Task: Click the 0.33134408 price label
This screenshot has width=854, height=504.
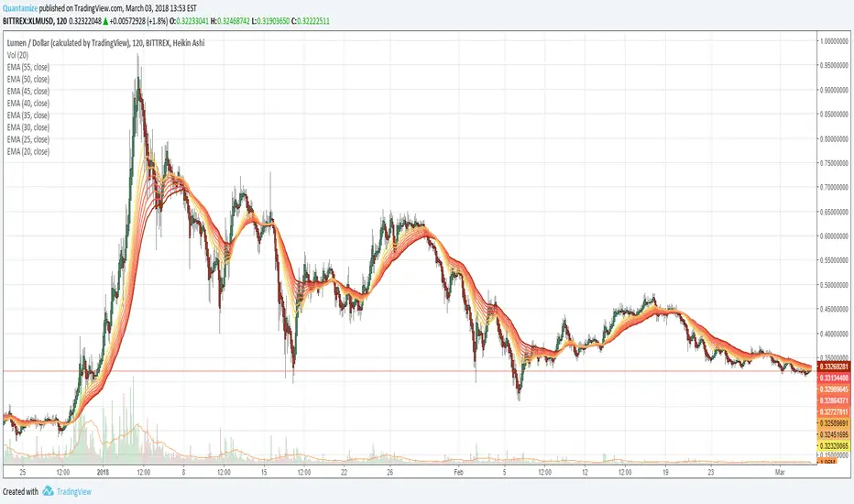Action: tap(834, 378)
